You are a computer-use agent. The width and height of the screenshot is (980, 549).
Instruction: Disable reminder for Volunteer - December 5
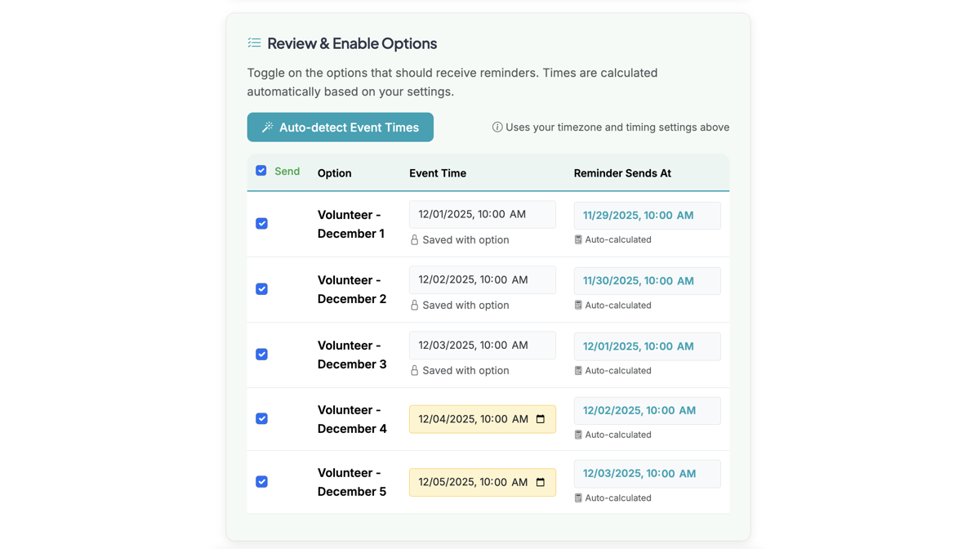pos(261,482)
